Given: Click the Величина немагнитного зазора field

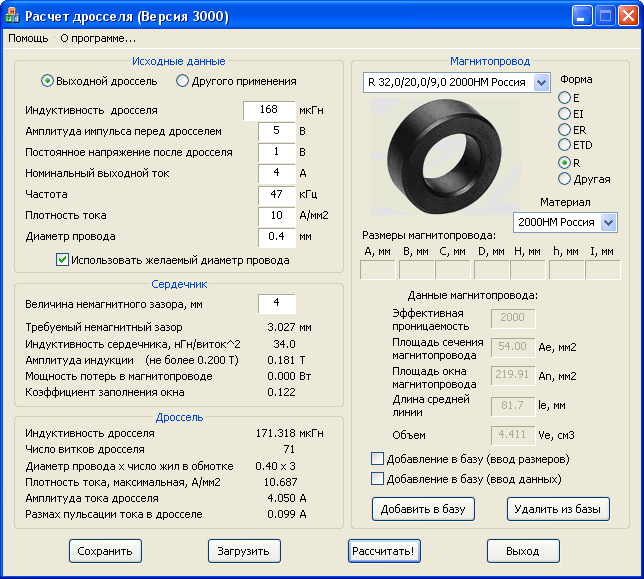Looking at the screenshot, I should click(277, 303).
